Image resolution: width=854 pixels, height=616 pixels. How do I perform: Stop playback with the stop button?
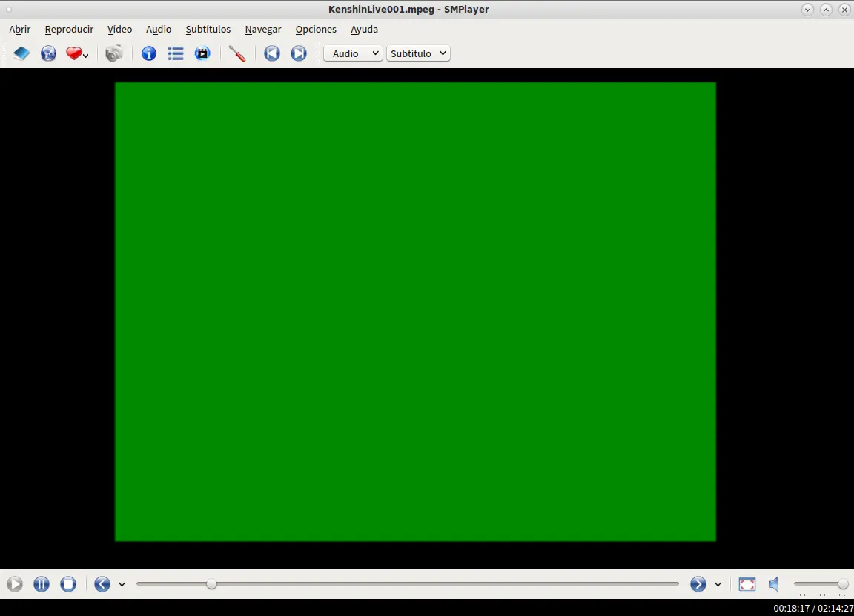tap(68, 584)
